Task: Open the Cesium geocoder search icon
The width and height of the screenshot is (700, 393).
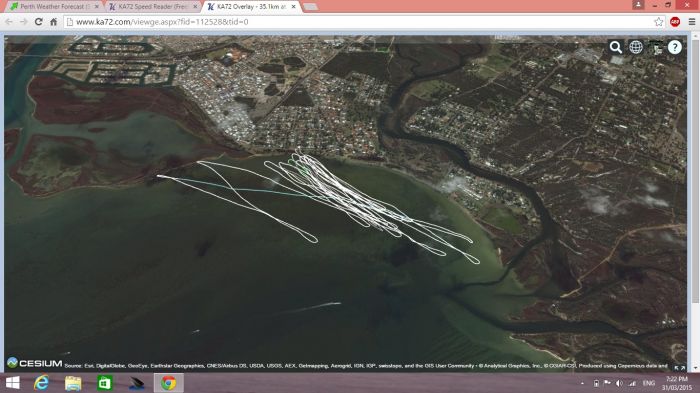Action: [616, 47]
